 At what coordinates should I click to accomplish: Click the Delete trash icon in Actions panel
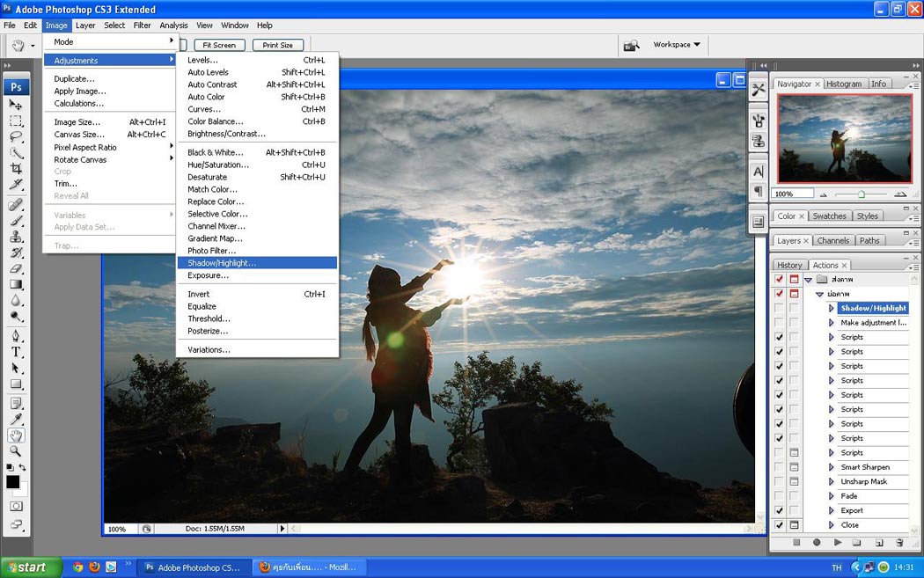(899, 543)
